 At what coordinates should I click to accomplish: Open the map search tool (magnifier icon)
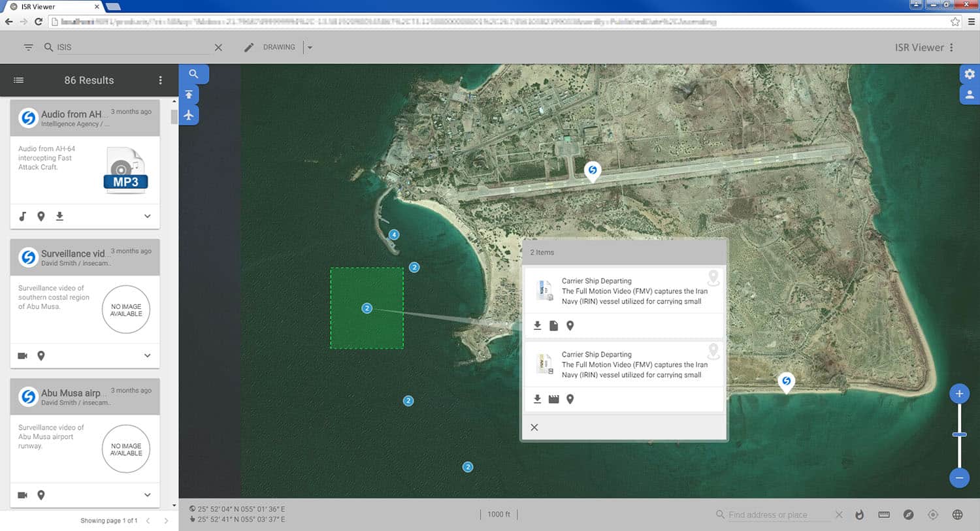(194, 74)
